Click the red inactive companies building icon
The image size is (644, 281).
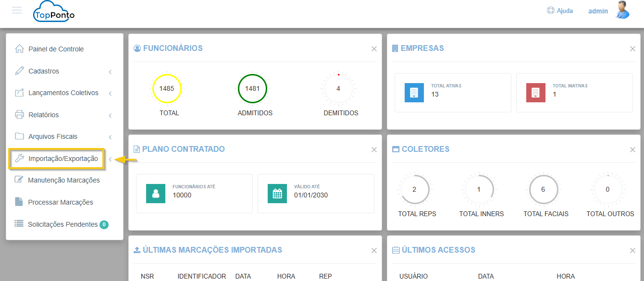click(x=535, y=93)
